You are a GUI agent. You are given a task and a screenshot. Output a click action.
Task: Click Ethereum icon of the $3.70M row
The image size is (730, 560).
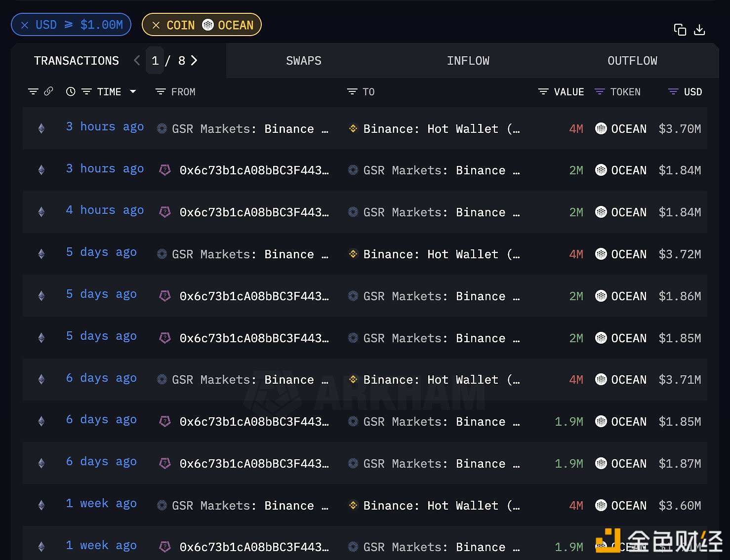pyautogui.click(x=41, y=128)
